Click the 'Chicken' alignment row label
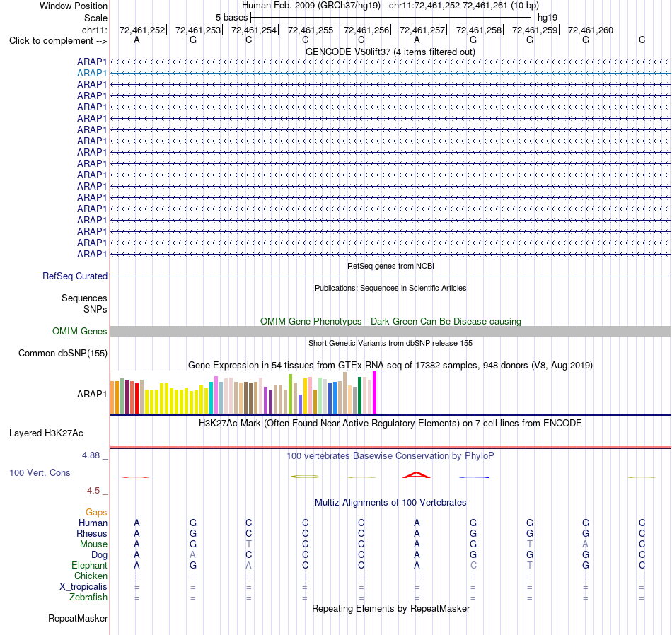 pos(91,576)
